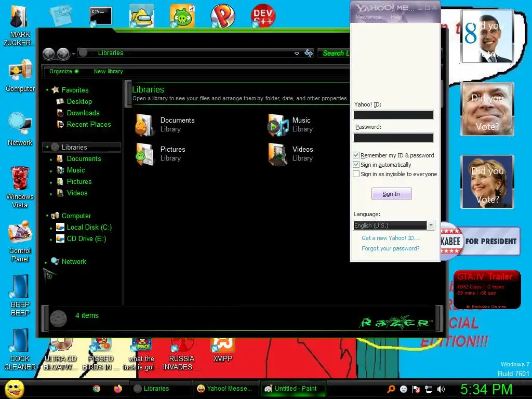Image resolution: width=532 pixels, height=399 pixels.
Task: Toggle Sign in automatically checkbox
Action: 356,165
